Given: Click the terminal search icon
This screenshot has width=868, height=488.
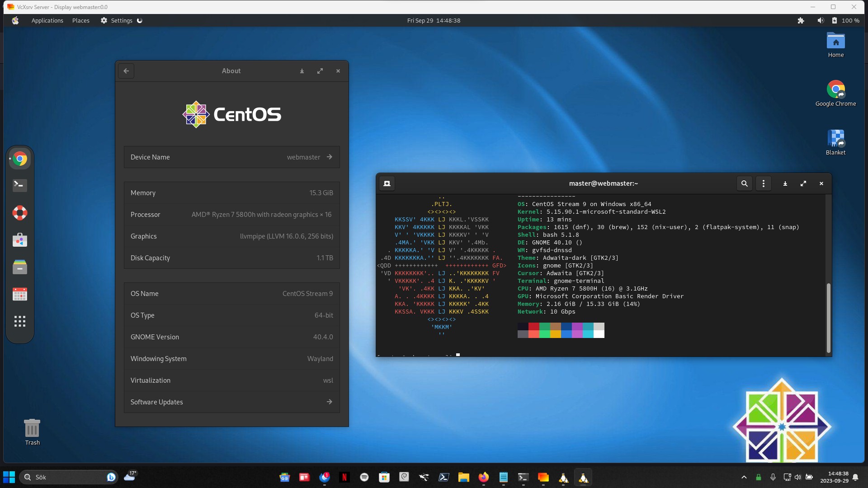Looking at the screenshot, I should (744, 183).
